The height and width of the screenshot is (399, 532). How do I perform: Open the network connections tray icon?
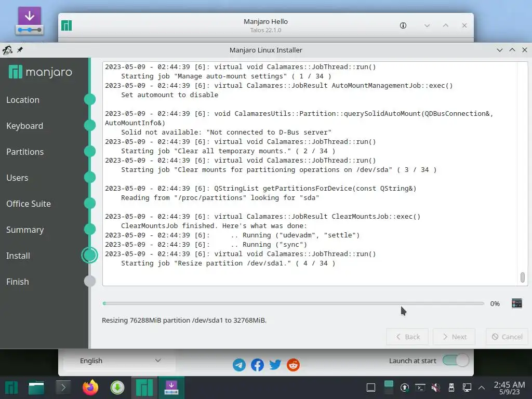tap(467, 388)
